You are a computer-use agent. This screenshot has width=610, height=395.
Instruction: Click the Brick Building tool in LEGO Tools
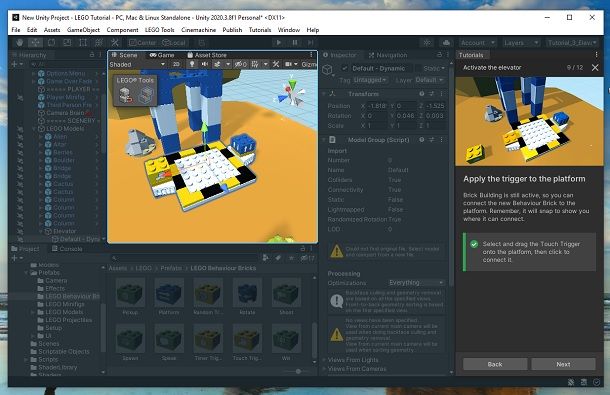pos(126,95)
